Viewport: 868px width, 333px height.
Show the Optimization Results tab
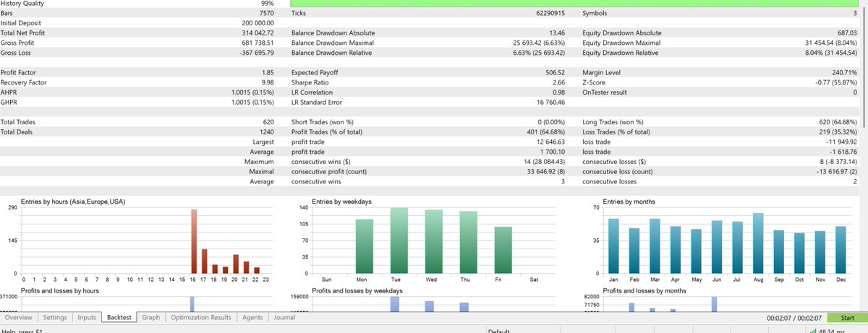click(201, 317)
